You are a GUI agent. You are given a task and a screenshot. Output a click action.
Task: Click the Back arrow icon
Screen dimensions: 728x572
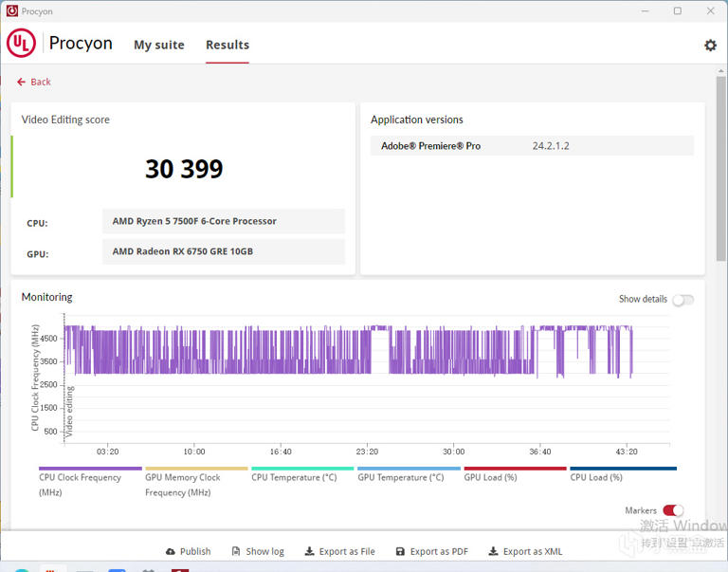click(x=21, y=82)
